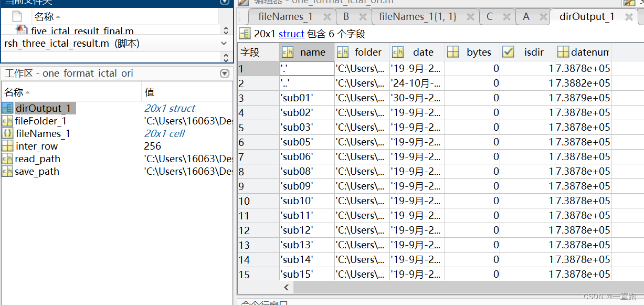The width and height of the screenshot is (644, 305).
Task: Click the cell array icon next to fileNames_1
Action: [7, 133]
